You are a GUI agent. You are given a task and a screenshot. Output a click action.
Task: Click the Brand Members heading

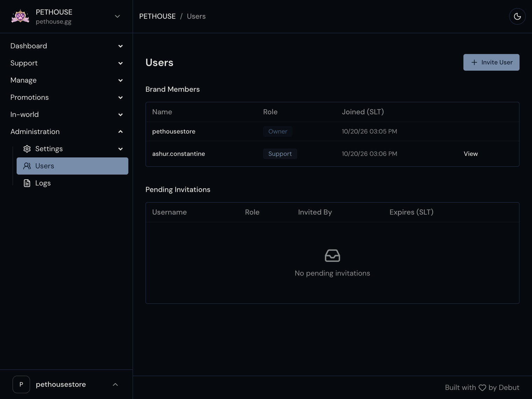click(x=173, y=89)
